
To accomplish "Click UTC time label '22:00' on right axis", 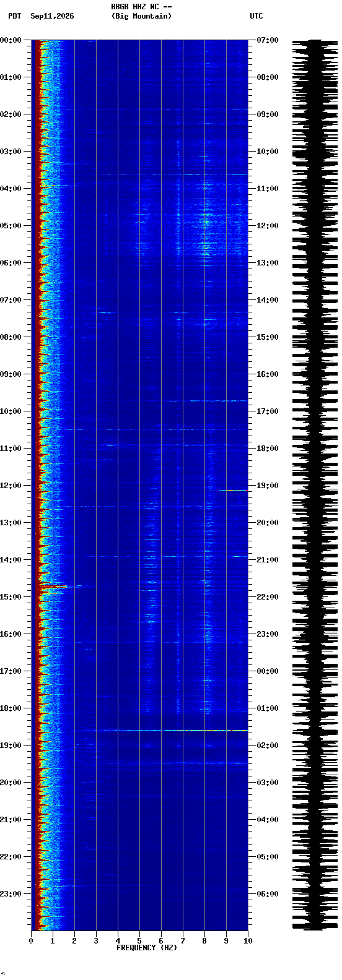I will (267, 597).
